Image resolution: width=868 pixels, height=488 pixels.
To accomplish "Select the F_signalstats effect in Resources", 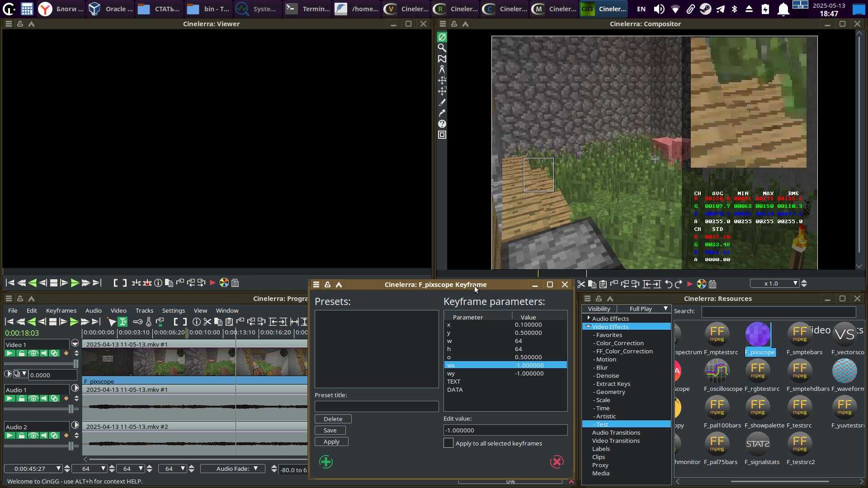I will 758,444.
